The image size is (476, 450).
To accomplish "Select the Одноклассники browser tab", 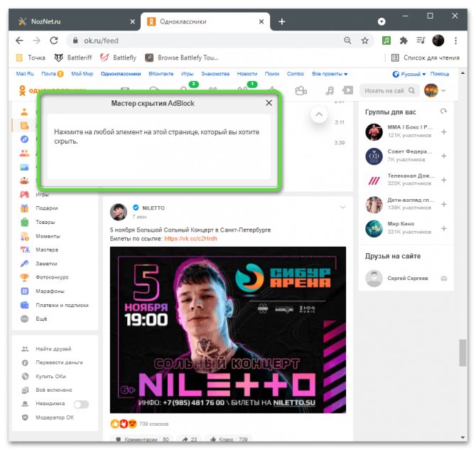I will (x=205, y=21).
